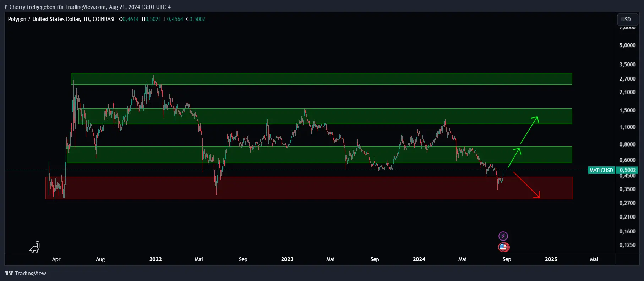Click the 0,2100 price axis label
The width and height of the screenshot is (644, 281).
pos(627,217)
